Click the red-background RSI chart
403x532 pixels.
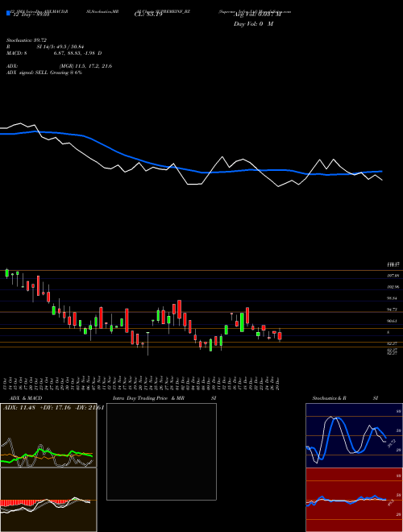354,500
